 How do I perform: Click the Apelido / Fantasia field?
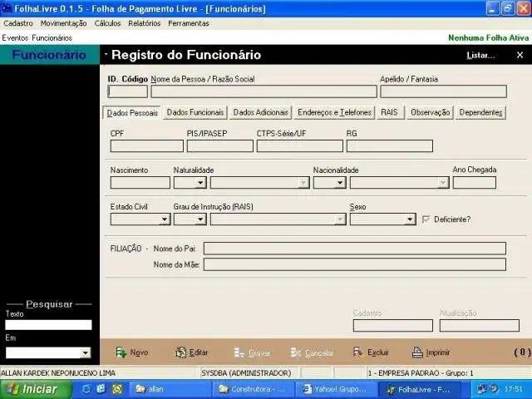(x=443, y=91)
